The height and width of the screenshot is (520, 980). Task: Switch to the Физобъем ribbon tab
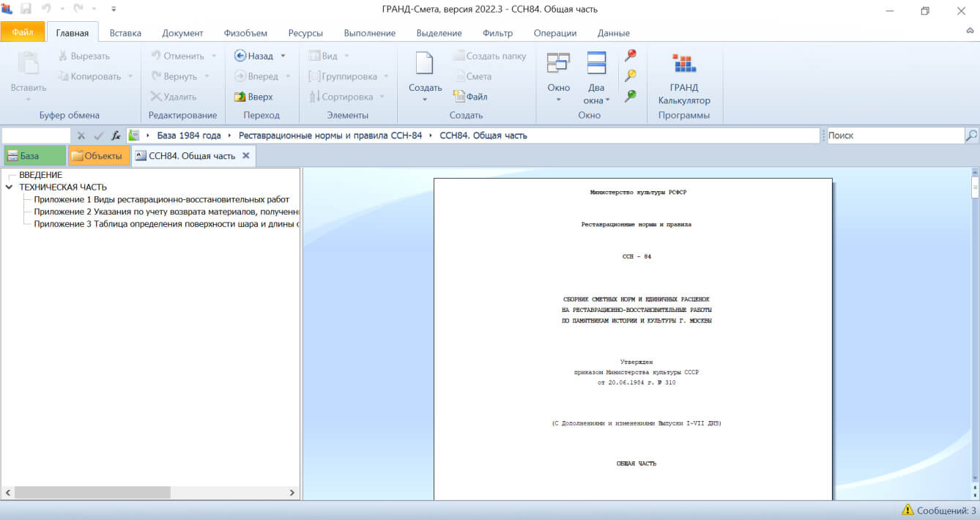[245, 33]
